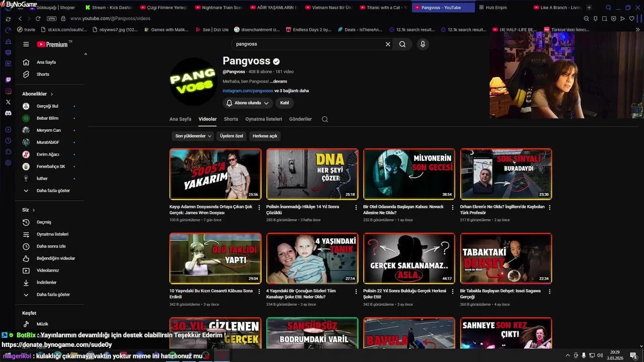Screen dimensions: 644x362
Task: Play the Milyonerin Son Gecesi video thumbnail
Action: click(x=409, y=174)
